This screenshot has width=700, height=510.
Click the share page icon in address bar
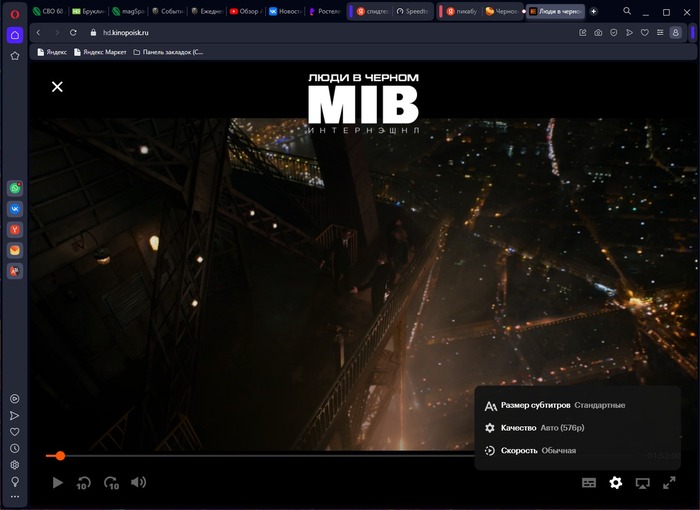583,33
